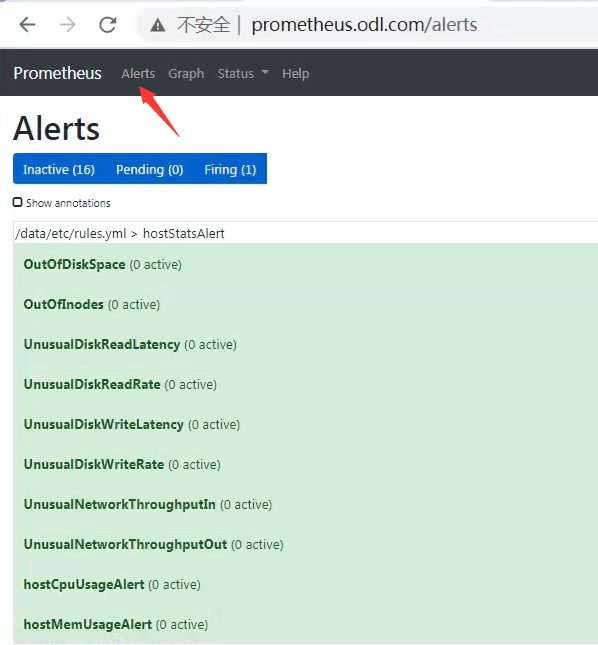This screenshot has width=598, height=645.
Task: Open the Help navigation link
Action: (295, 74)
